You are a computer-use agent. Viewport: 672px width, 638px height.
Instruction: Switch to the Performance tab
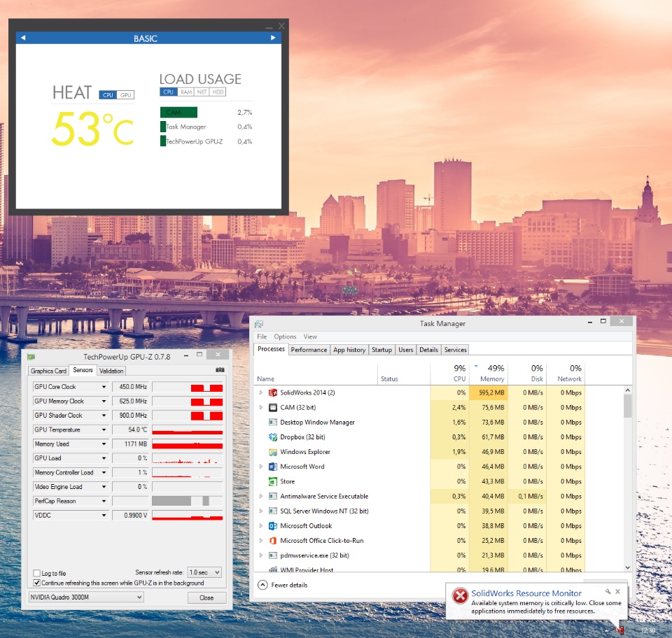pos(309,350)
